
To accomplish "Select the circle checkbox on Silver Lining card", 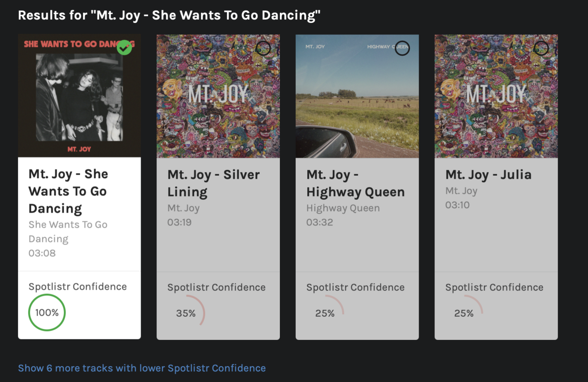I will (263, 48).
